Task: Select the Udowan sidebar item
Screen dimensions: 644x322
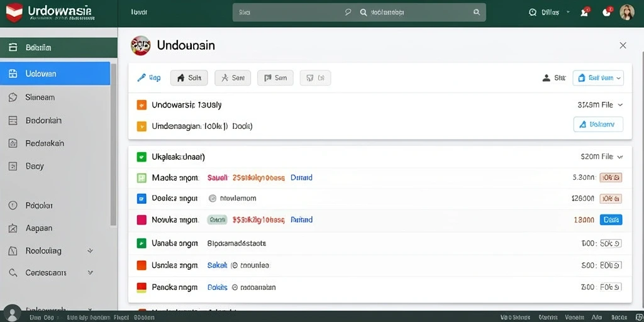Action: point(55,74)
